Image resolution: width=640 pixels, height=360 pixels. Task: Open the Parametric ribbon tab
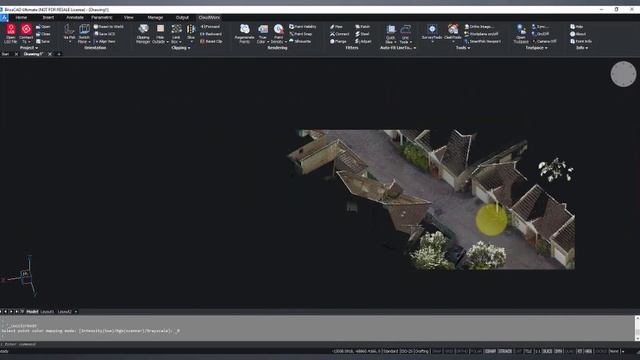point(102,18)
